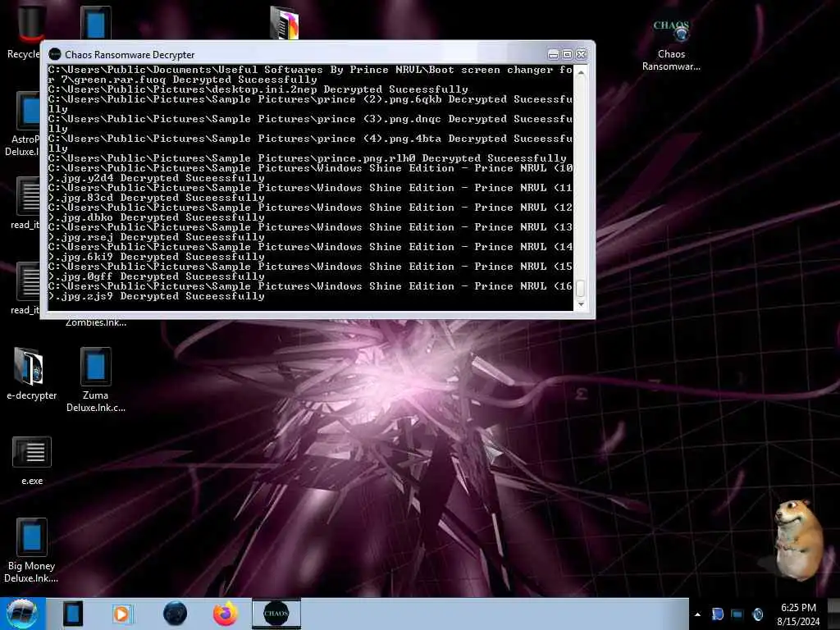840x630 pixels.
Task: Click the Show desktop button
Action: click(834, 614)
